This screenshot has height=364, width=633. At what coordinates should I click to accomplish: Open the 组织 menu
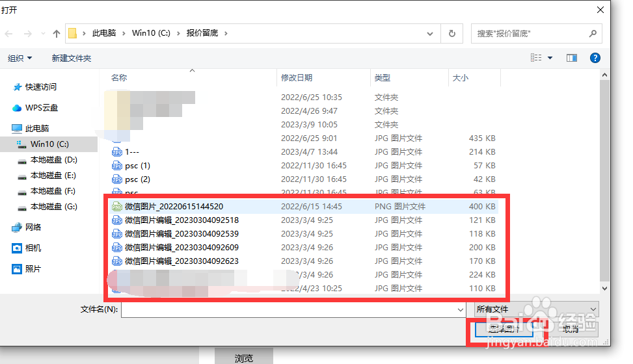tap(20, 58)
